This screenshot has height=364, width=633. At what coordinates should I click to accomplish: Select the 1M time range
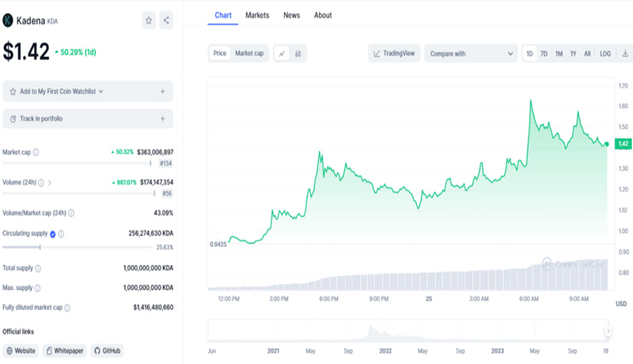(559, 54)
